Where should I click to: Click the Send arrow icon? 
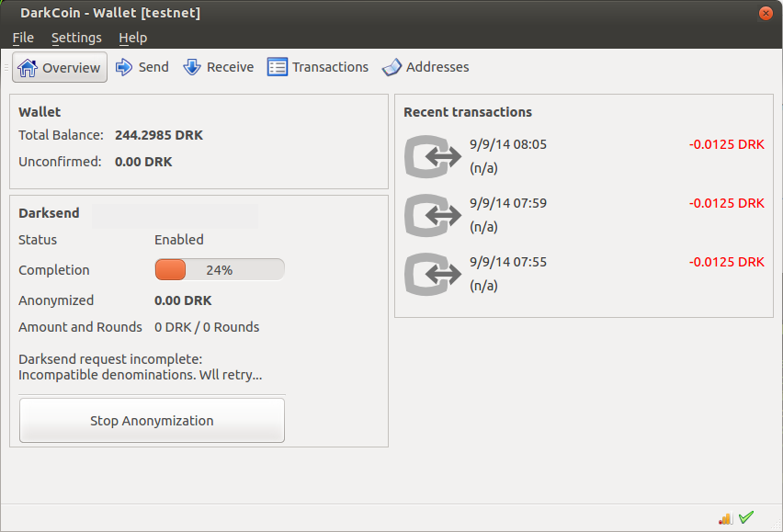point(124,67)
